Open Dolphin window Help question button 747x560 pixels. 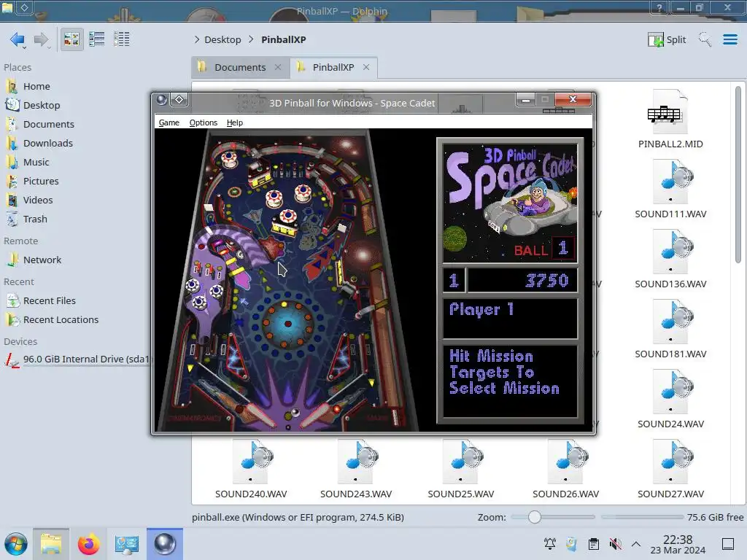[659, 7]
